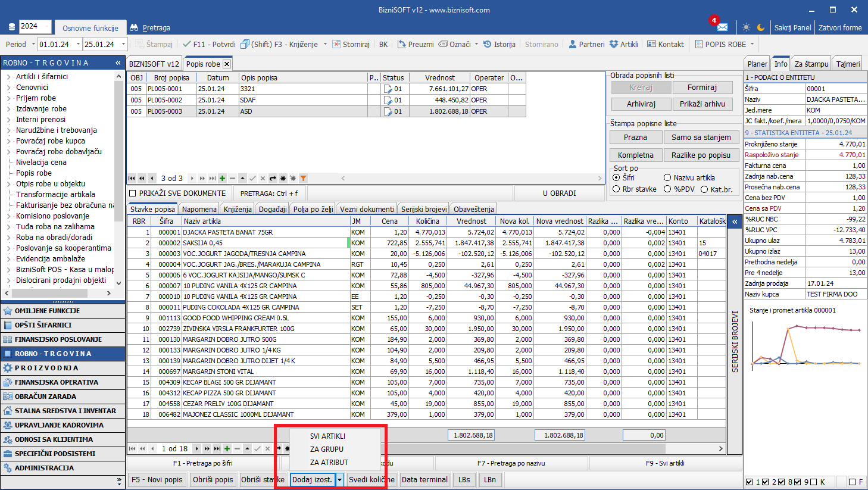Open Partneri from the toolbar
This screenshot has width=868, height=490.
tap(586, 44)
